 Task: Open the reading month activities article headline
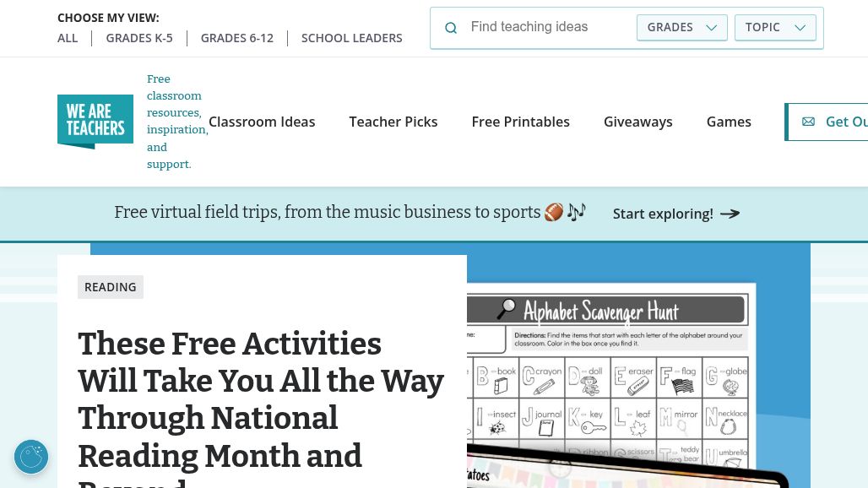[x=261, y=399]
